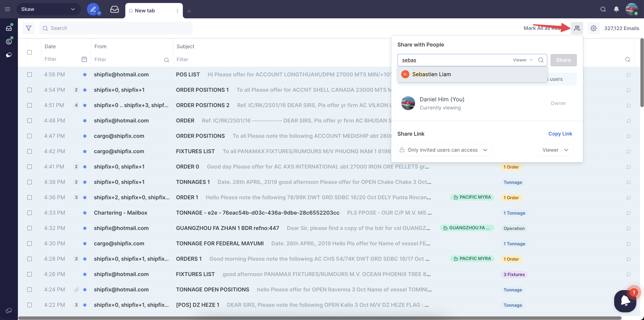Open 'Only invited users can access' dropdown
Screen dimensions: 644x320
click(444, 150)
